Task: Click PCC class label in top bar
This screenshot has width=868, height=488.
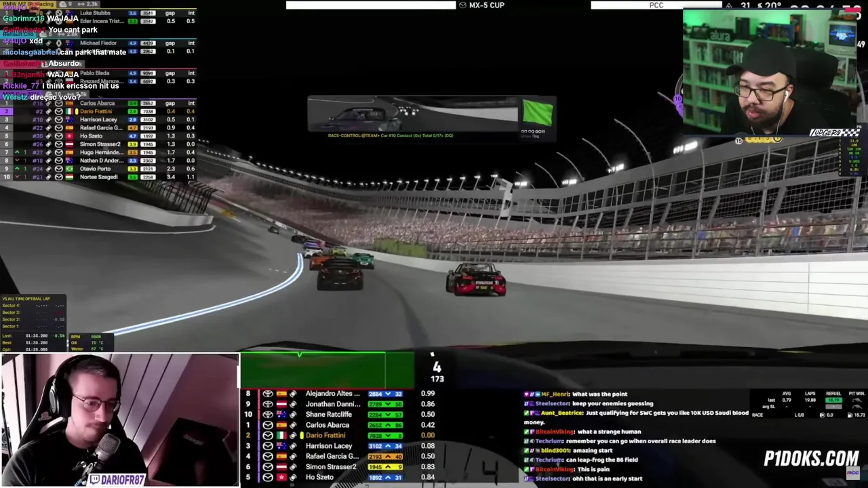Action: pos(656,5)
